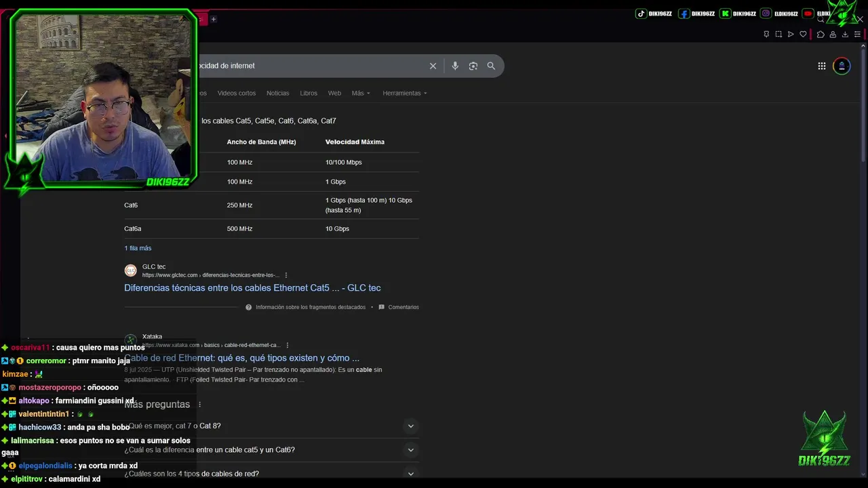Take a snapshot with the toolbar capture icon
The width and height of the screenshot is (868, 488).
click(778, 34)
